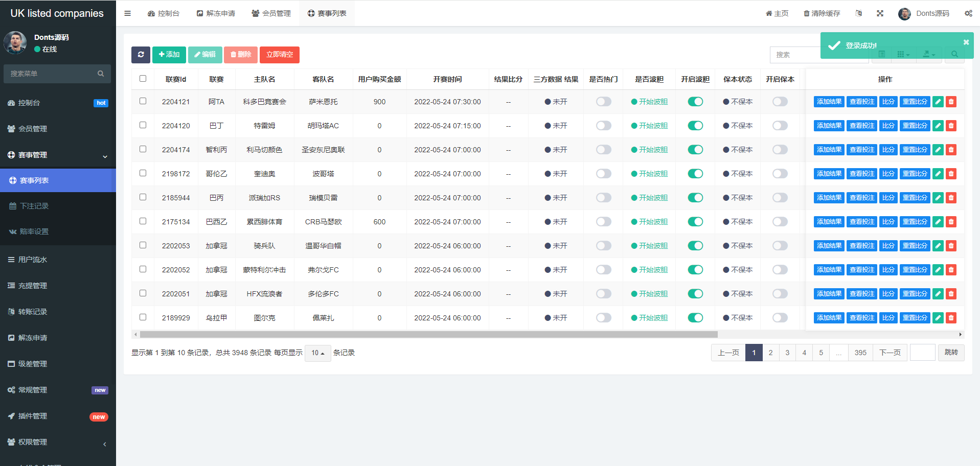Turn off the 开启波胆 switch for match 2185944
The width and height of the screenshot is (980, 466).
(695, 198)
